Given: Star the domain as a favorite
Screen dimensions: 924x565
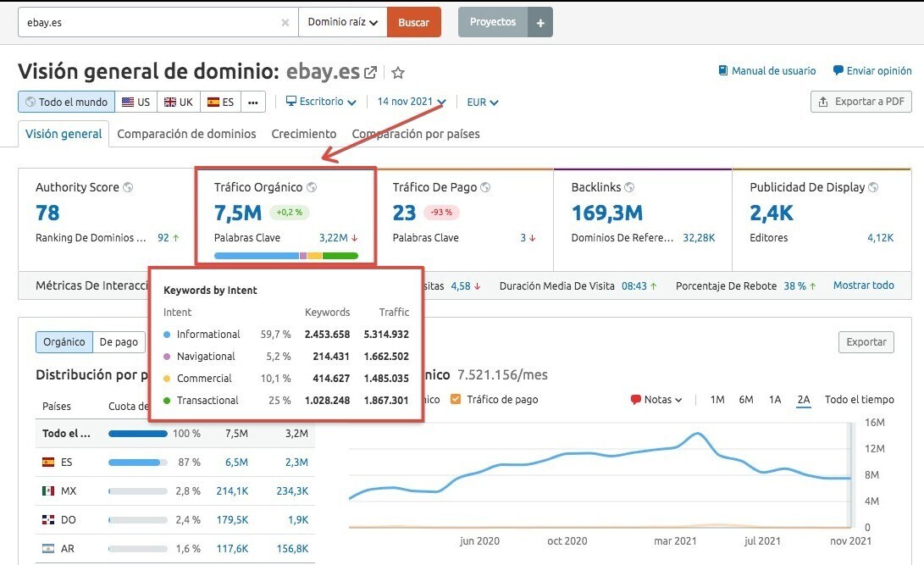Looking at the screenshot, I should 398,73.
